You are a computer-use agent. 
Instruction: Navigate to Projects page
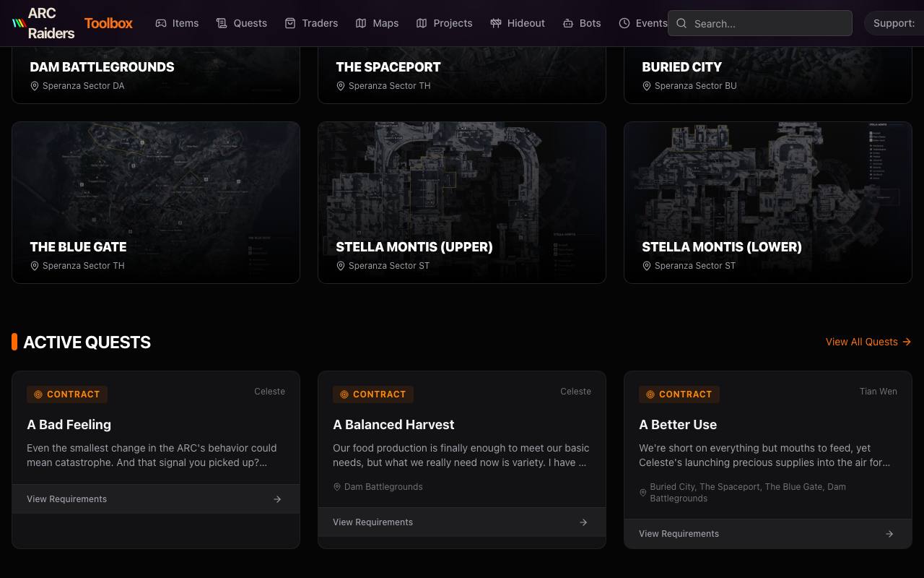(444, 23)
